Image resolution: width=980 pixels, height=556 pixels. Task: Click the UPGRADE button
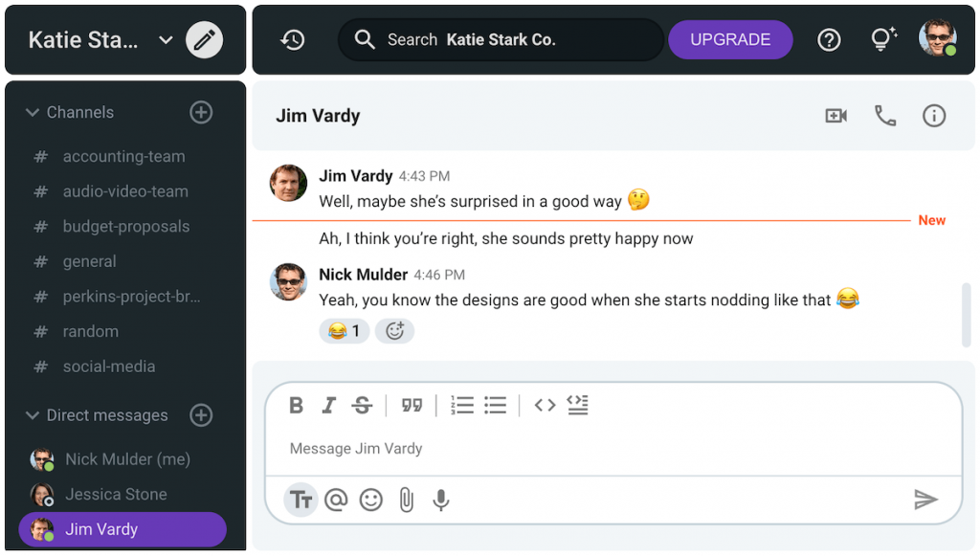730,40
